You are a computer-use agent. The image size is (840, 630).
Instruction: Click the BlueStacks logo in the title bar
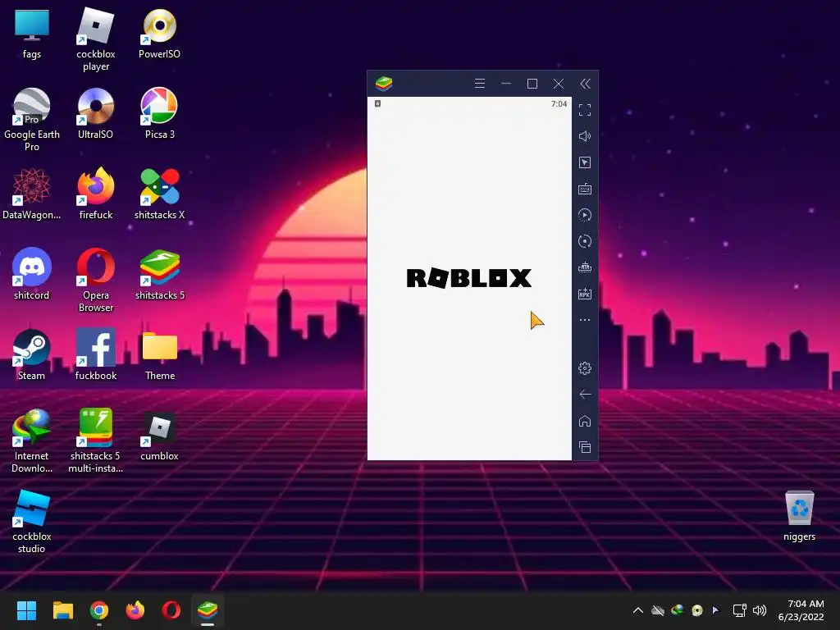384,84
